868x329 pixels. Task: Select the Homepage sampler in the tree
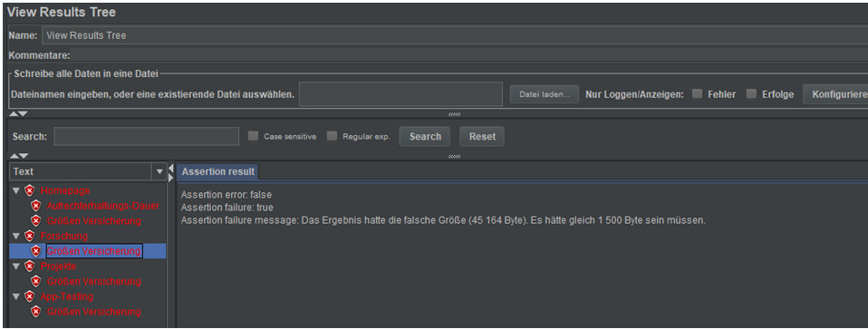click(65, 190)
